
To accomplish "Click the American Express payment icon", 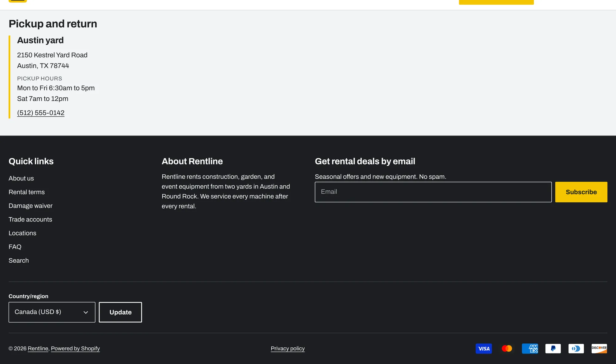I will (530, 349).
